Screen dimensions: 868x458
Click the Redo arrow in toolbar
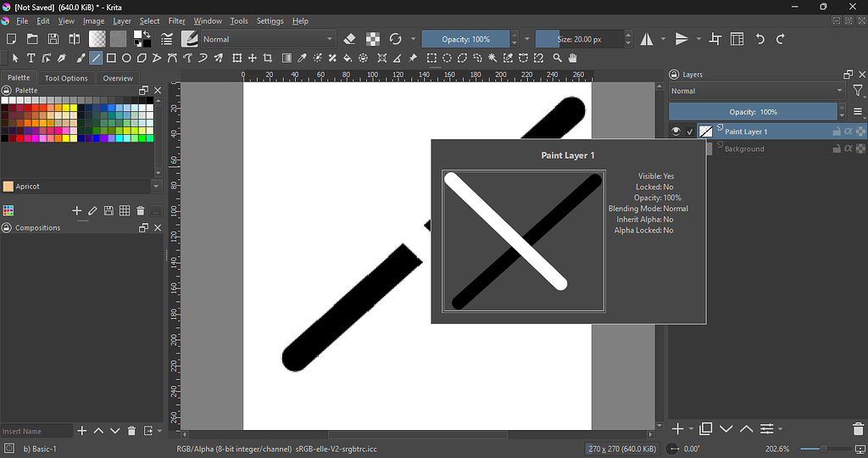(781, 39)
